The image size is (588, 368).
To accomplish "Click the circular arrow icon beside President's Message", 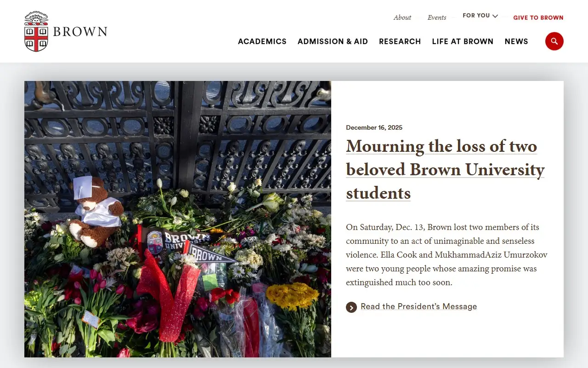I will pyautogui.click(x=351, y=307).
